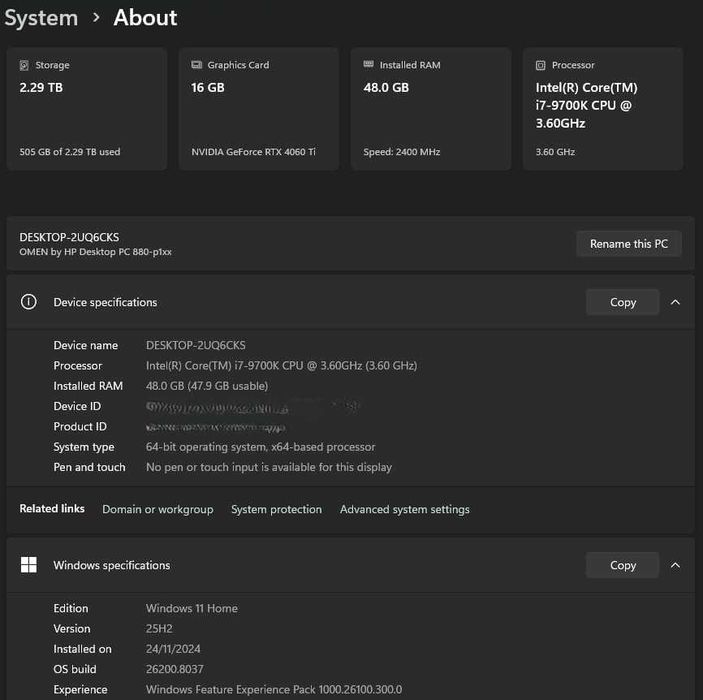This screenshot has width=703, height=700.
Task: Click the Processor chip icon
Action: 541,65
